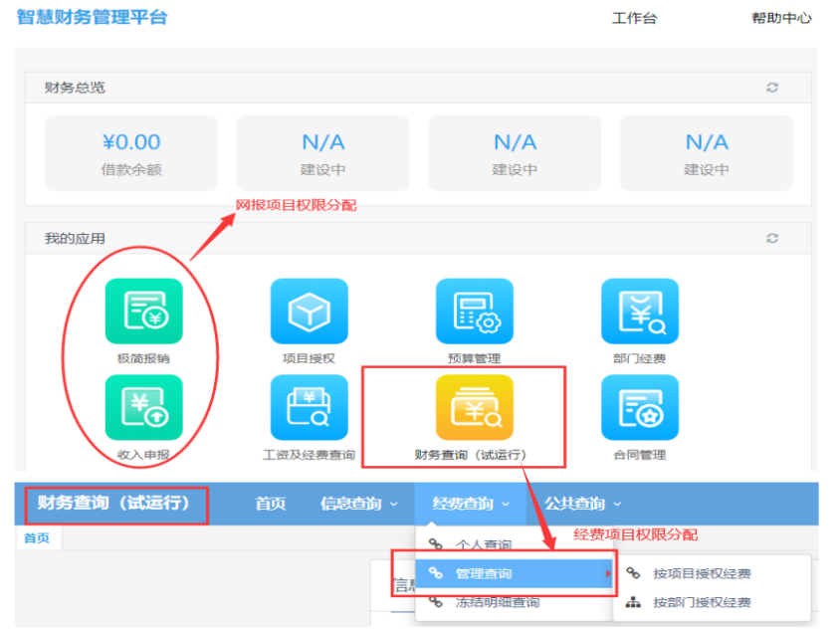Go to 工作台 in header
Image resolution: width=840 pixels, height=631 pixels.
(x=634, y=18)
